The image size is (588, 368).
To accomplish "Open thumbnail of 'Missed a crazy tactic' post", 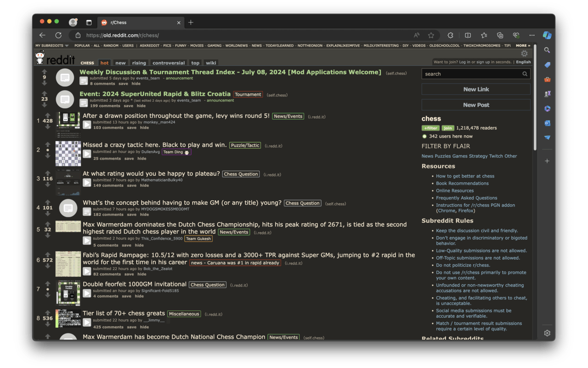I will coord(68,154).
